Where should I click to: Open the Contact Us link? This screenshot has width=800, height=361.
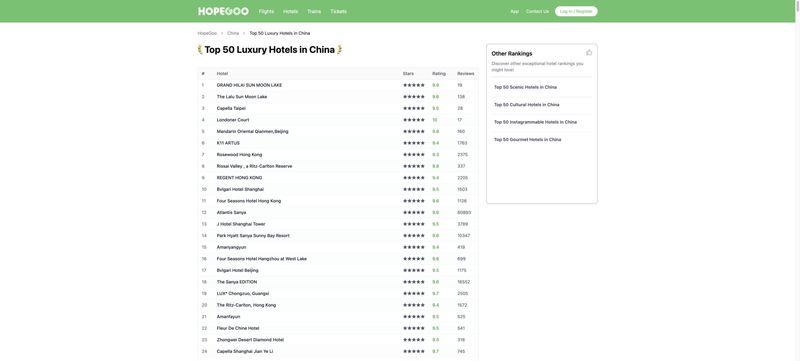(538, 11)
